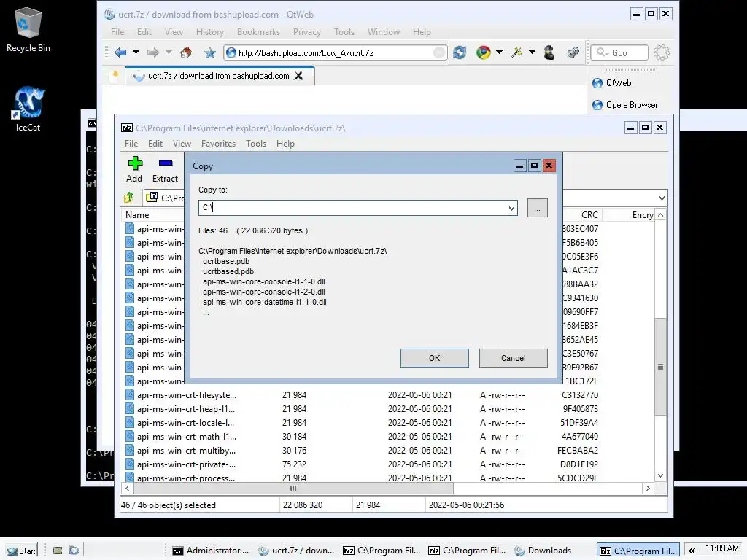The height and width of the screenshot is (560, 747).
Task: Open the Copy to path dropdown
Action: 511,208
